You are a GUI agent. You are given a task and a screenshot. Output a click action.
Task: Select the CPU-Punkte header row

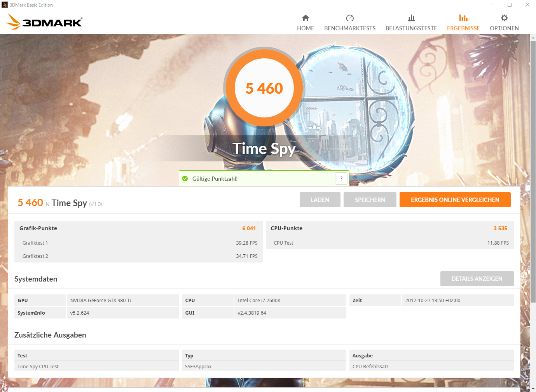389,228
